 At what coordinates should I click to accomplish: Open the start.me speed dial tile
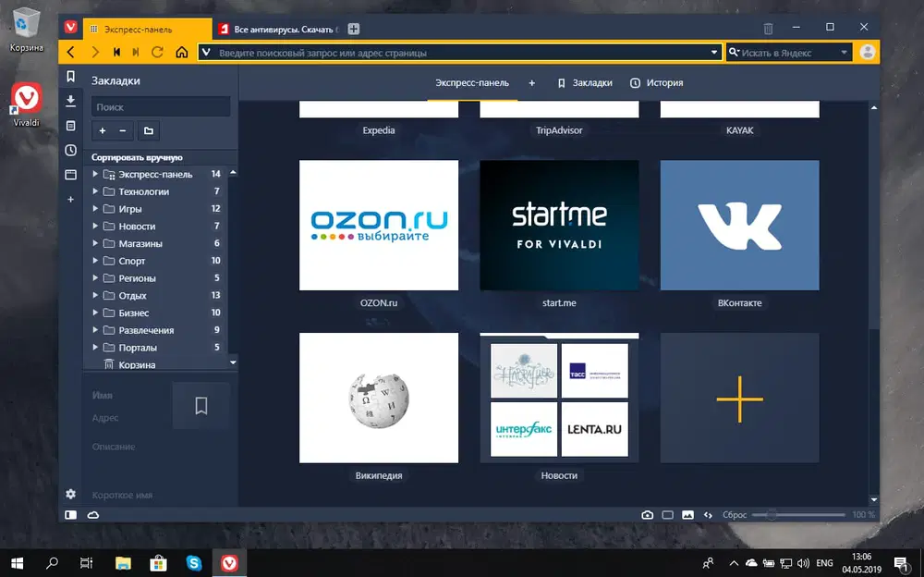coord(559,226)
